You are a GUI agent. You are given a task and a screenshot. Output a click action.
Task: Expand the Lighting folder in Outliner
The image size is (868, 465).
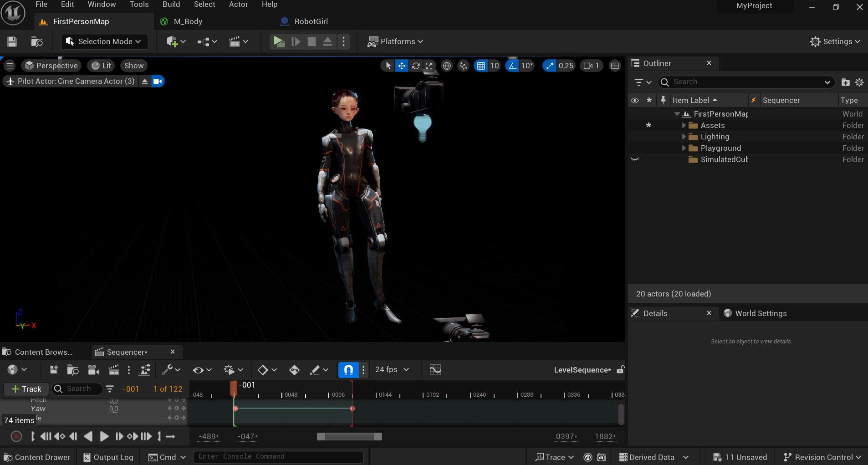[684, 137]
